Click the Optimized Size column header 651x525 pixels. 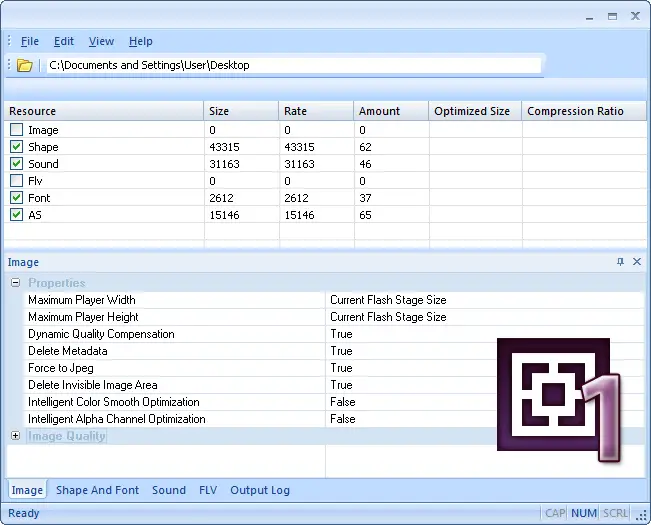472,111
